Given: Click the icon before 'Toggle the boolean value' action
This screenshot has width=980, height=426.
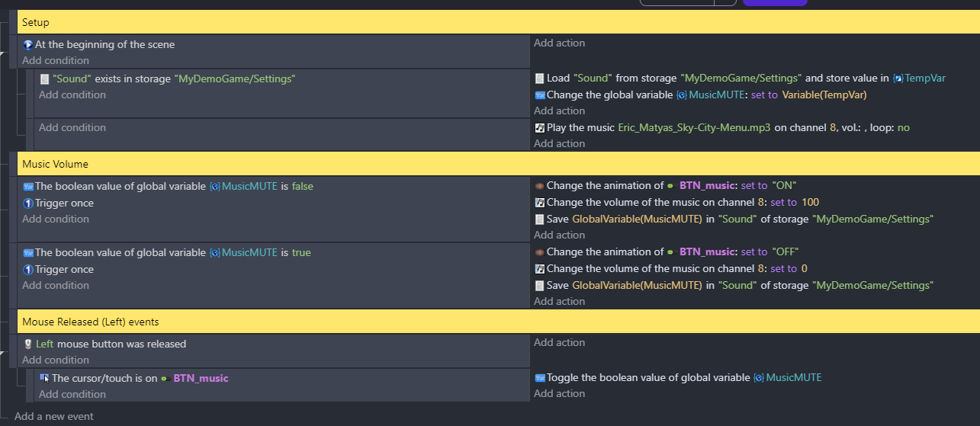Looking at the screenshot, I should click(x=539, y=378).
